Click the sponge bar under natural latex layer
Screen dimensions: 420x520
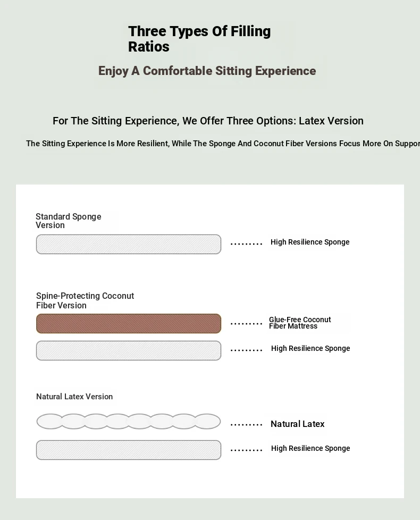coord(129,450)
